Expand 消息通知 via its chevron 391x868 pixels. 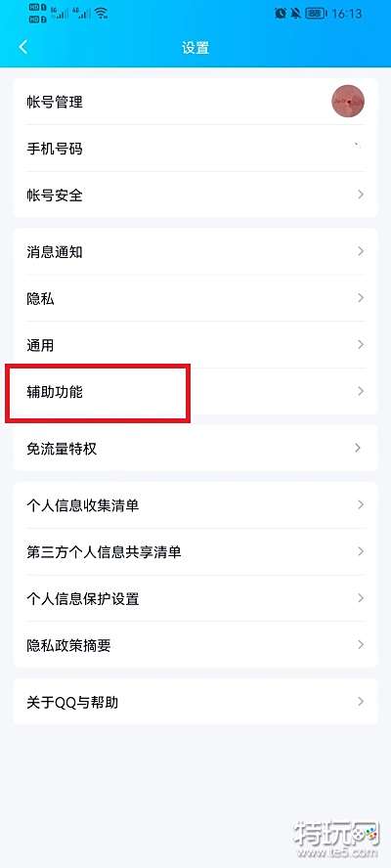pyautogui.click(x=361, y=252)
